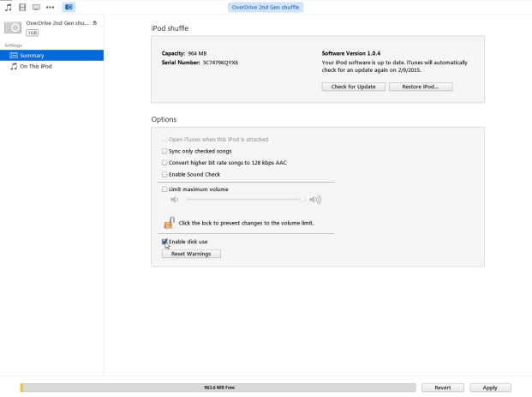
Task: Click the OverDrive 2nd Gen shuffle tab
Action: 266,7
